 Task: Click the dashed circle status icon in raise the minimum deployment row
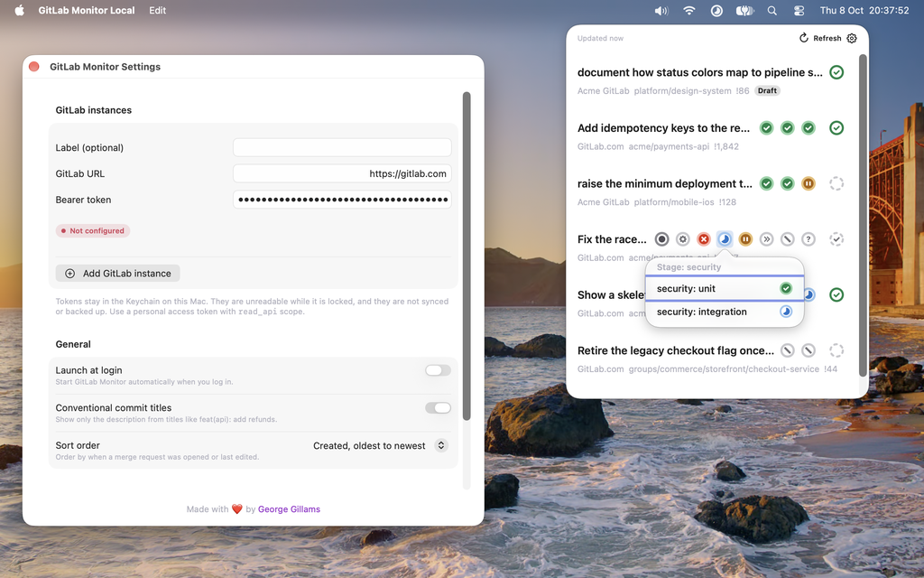coord(836,183)
